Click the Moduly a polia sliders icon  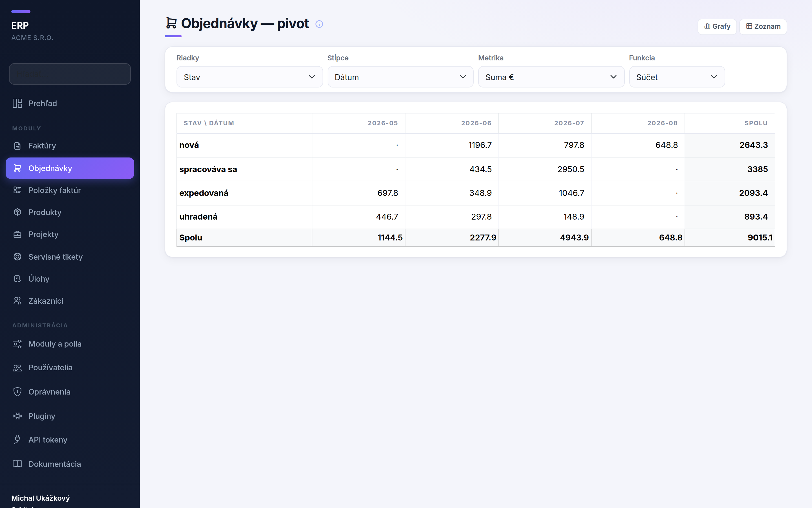pyautogui.click(x=17, y=344)
